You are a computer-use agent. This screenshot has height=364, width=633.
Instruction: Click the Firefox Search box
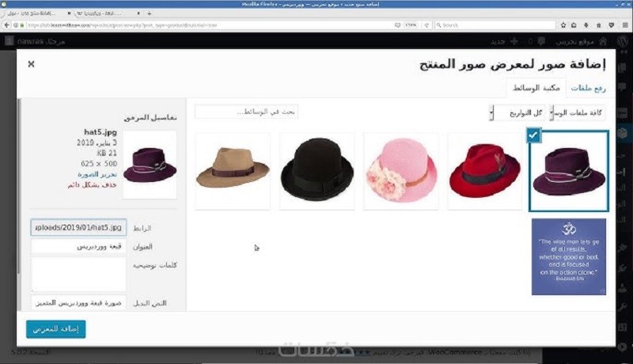495,25
